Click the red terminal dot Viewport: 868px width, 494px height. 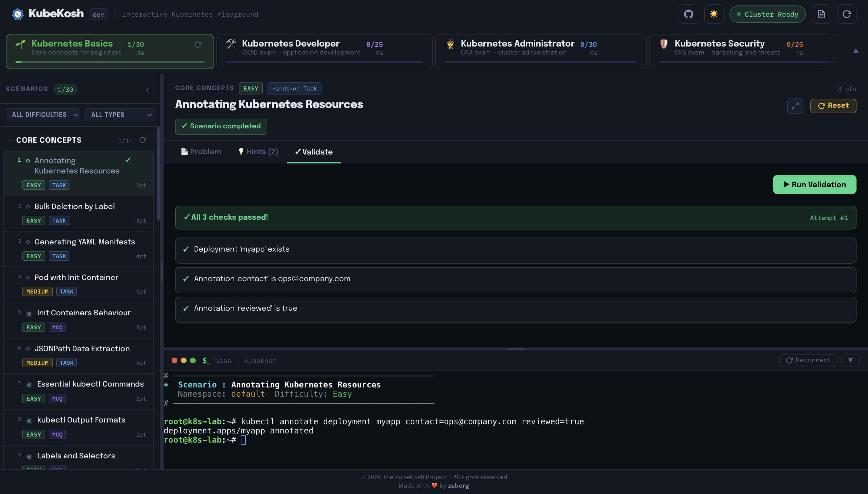pos(174,360)
